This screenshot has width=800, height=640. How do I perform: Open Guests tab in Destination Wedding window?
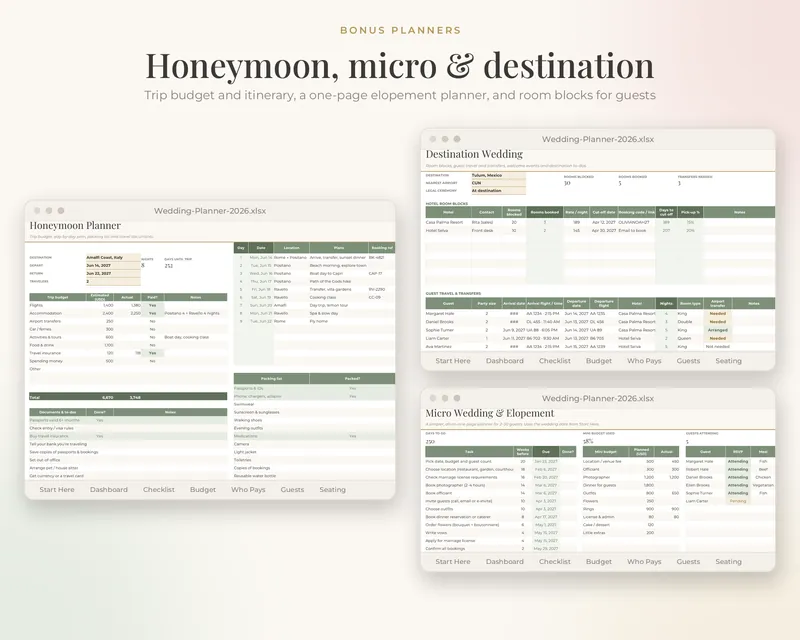[x=688, y=361]
